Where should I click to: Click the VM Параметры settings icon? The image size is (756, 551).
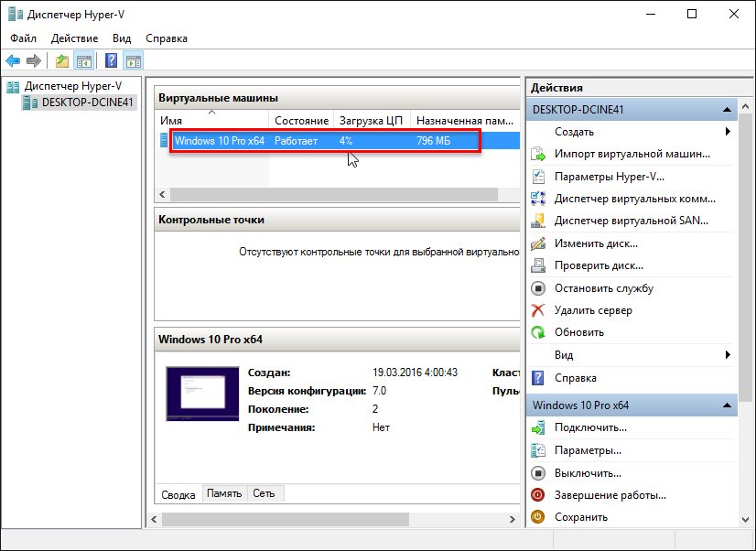pos(538,450)
